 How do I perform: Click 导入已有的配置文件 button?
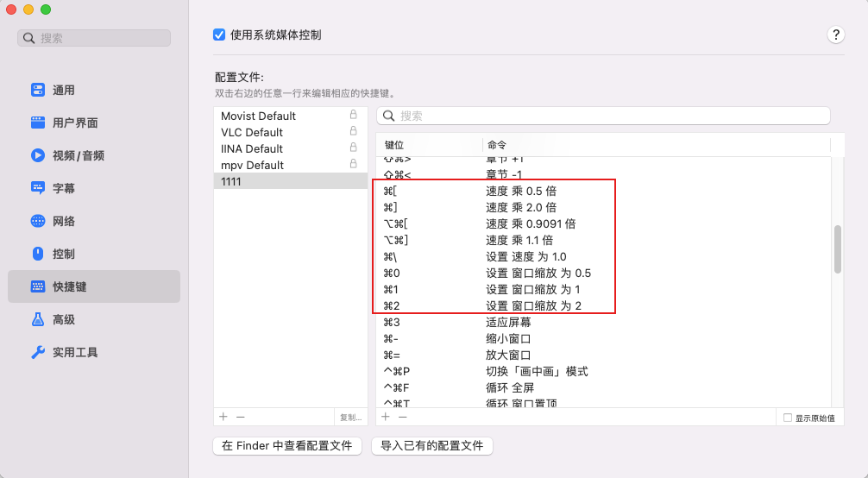point(431,446)
